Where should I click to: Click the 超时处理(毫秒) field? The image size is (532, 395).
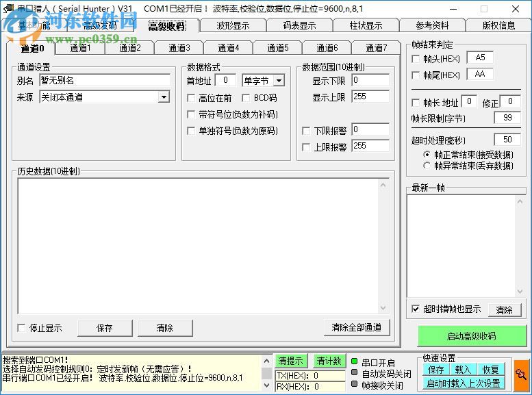click(507, 140)
